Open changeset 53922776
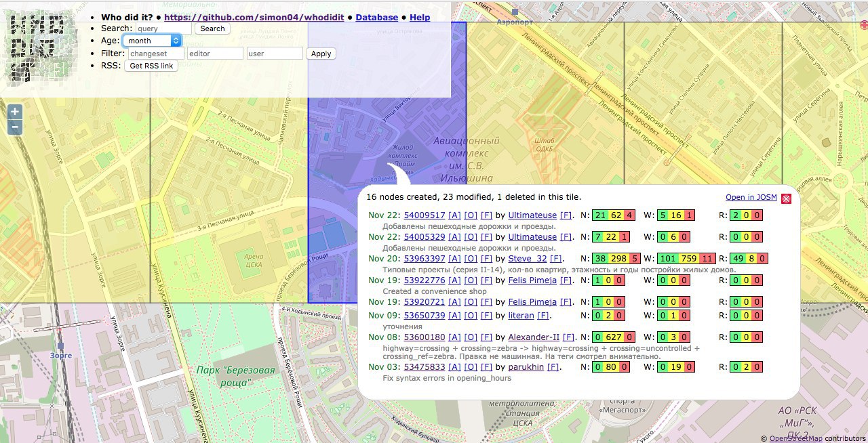This screenshot has height=443, width=868. 425,280
